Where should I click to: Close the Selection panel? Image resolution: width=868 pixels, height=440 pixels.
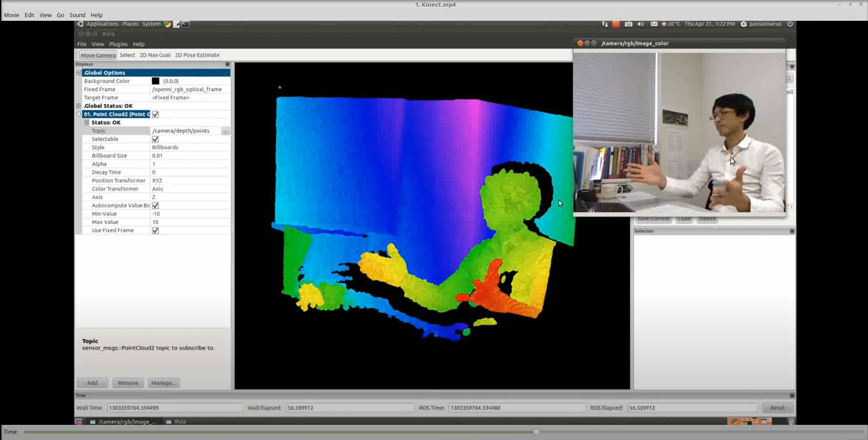tap(792, 231)
